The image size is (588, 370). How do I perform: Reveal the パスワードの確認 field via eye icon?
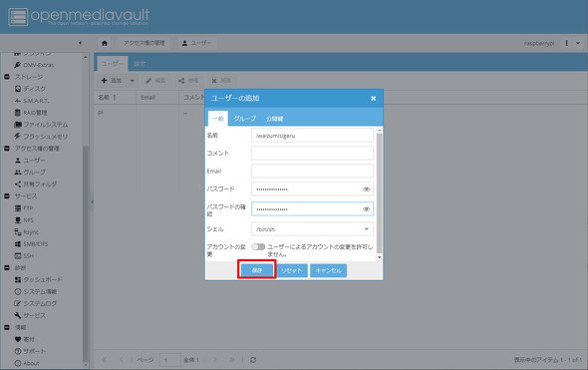[367, 209]
